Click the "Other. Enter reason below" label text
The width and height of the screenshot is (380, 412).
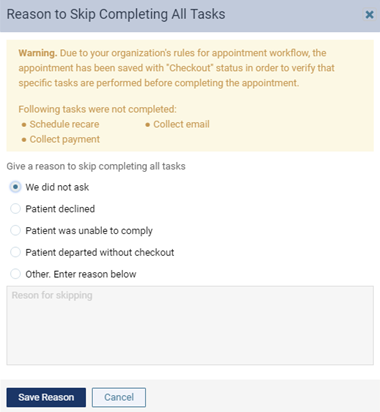[x=81, y=274]
